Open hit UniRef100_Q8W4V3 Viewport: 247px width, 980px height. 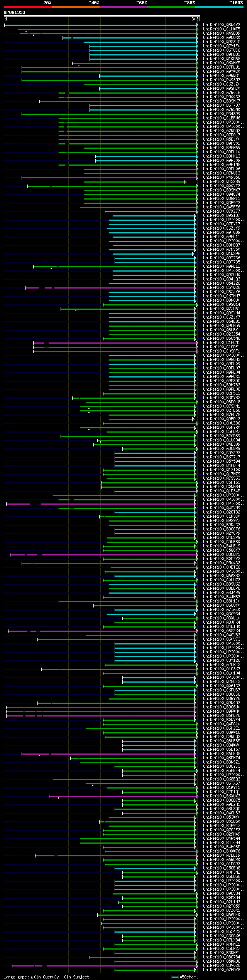[x=222, y=25]
